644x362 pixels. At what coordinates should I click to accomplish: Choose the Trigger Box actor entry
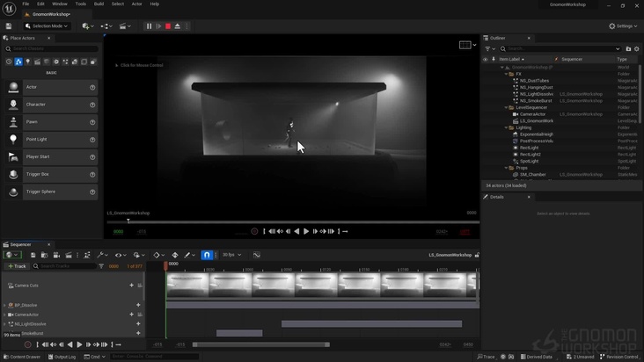coord(51,174)
